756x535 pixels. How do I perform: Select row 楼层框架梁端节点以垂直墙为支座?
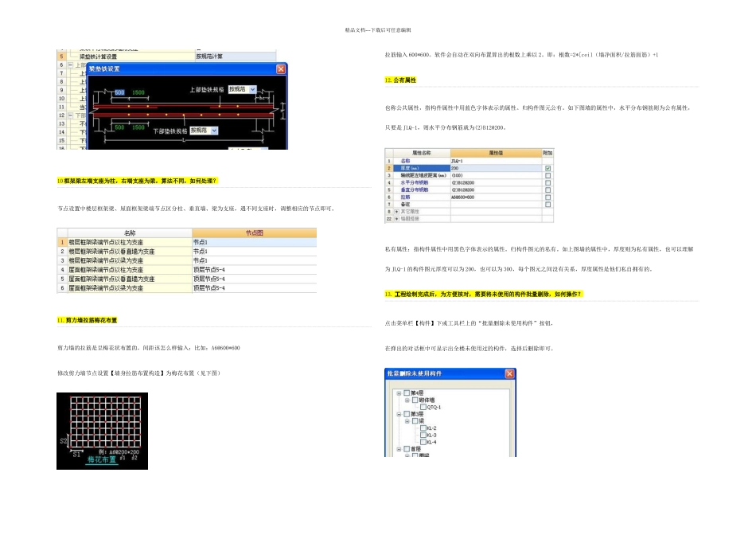[186, 252]
